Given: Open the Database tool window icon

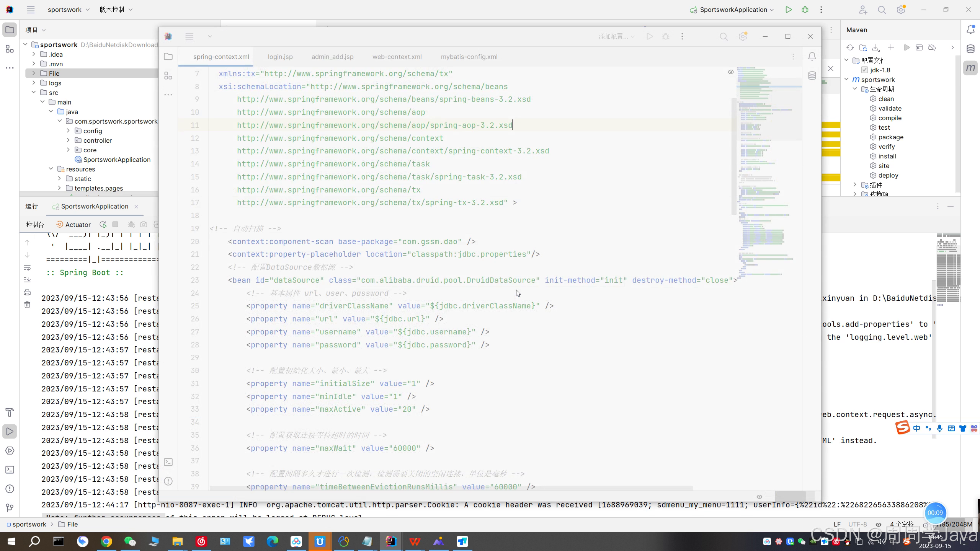Looking at the screenshot, I should (x=970, y=49).
